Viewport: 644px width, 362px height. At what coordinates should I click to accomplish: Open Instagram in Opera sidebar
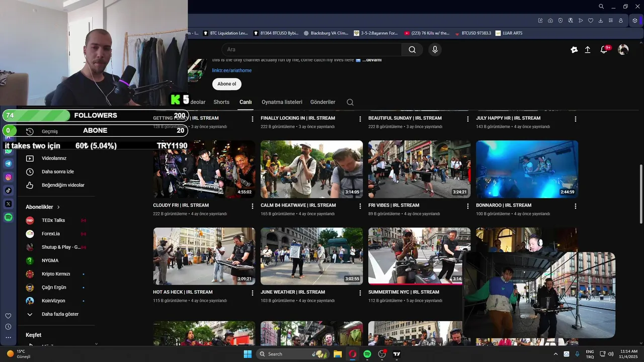[9, 177]
